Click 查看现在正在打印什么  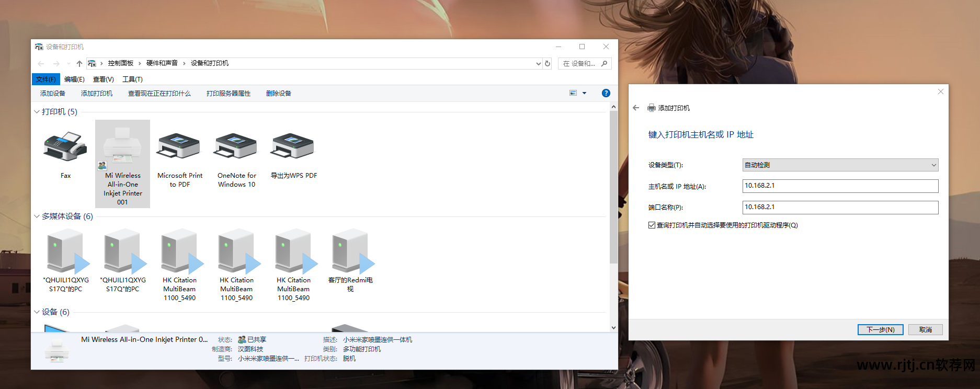tap(159, 94)
